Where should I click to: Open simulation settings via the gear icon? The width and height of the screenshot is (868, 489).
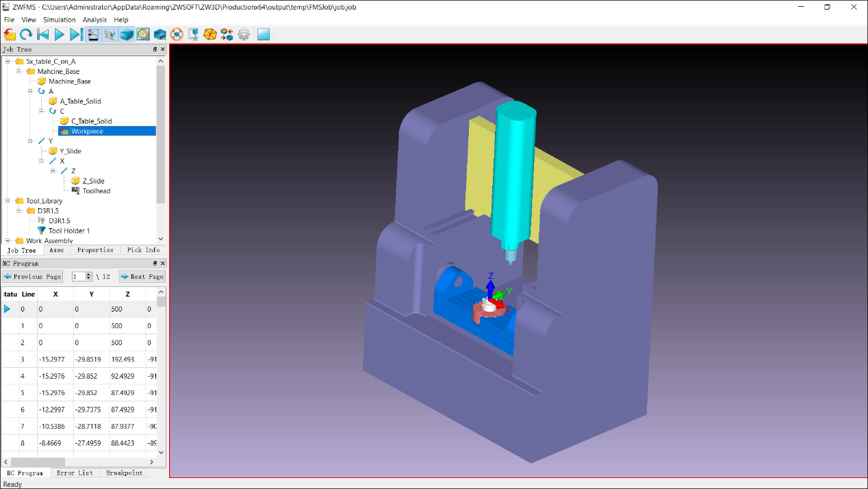(244, 34)
